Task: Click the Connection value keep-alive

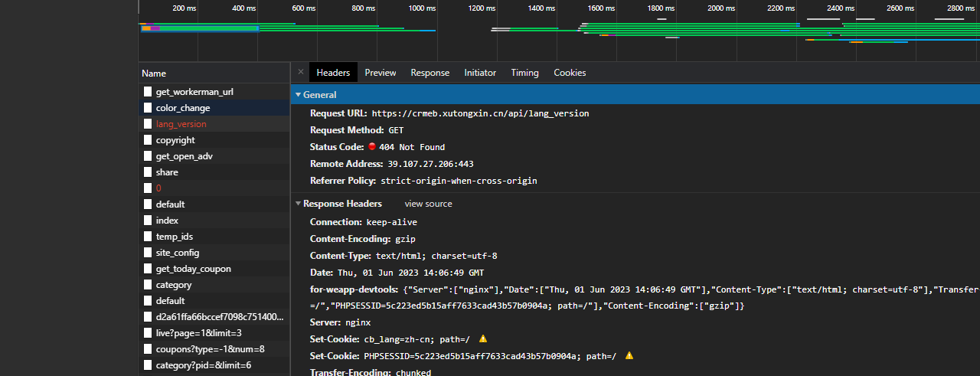Action: tap(392, 222)
